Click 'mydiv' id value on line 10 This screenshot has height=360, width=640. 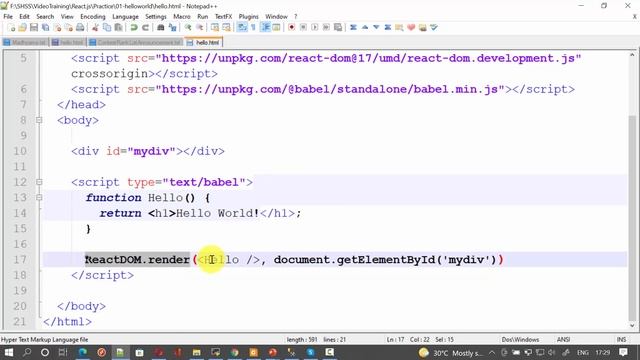click(151, 151)
